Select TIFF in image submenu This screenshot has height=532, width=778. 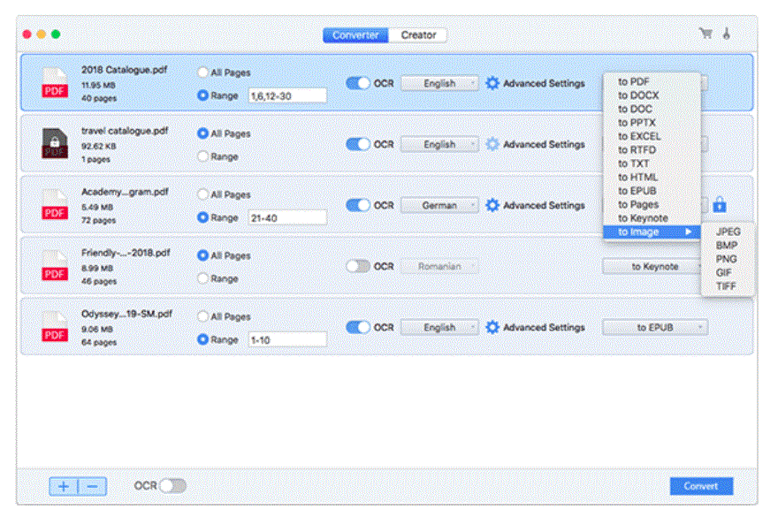(x=728, y=286)
